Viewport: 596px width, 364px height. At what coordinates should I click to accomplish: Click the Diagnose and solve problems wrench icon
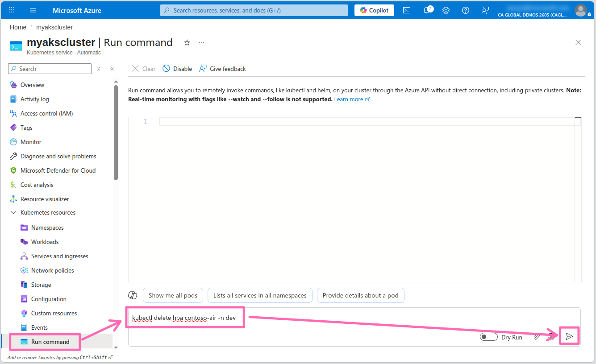[13, 156]
